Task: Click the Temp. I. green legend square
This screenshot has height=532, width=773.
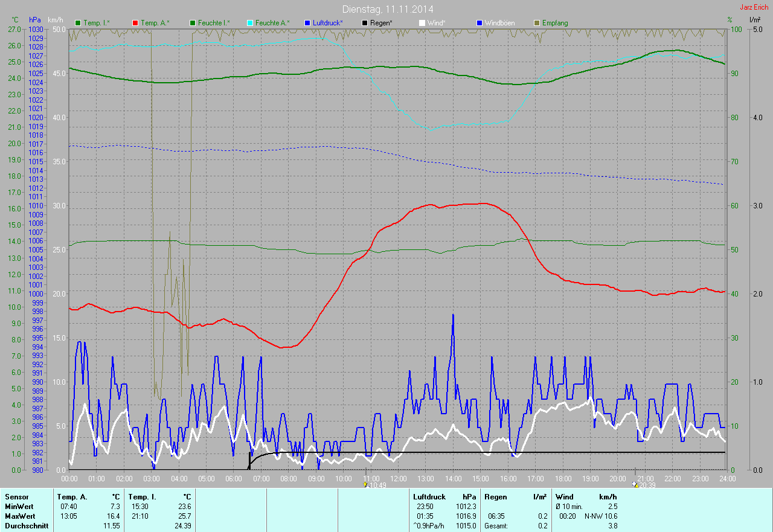Action: [x=78, y=23]
